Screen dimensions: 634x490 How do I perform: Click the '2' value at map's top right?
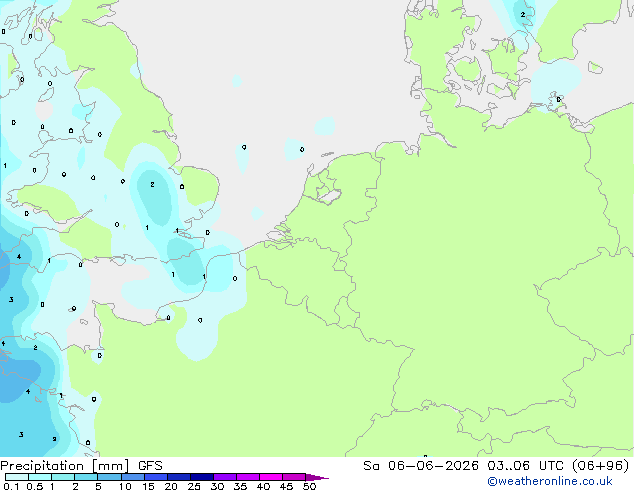pos(523,15)
